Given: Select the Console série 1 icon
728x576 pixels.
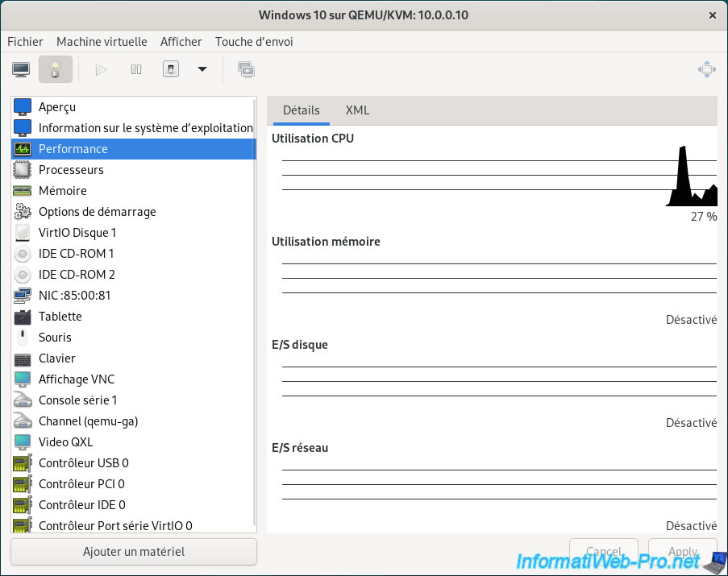Looking at the screenshot, I should pyautogui.click(x=23, y=400).
